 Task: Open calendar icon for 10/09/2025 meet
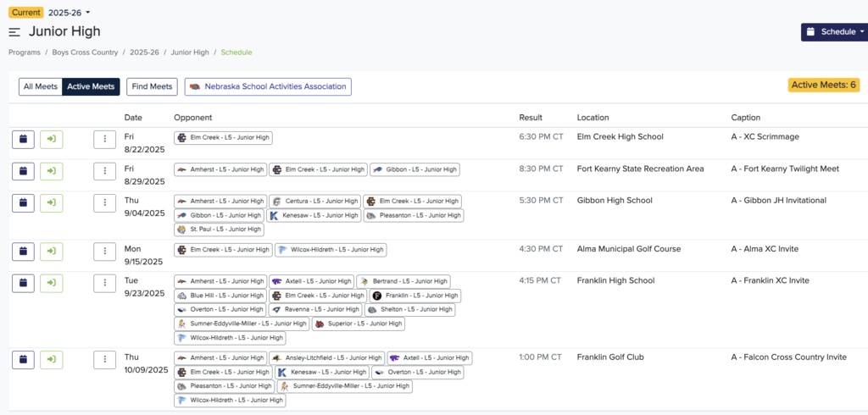coord(23,360)
